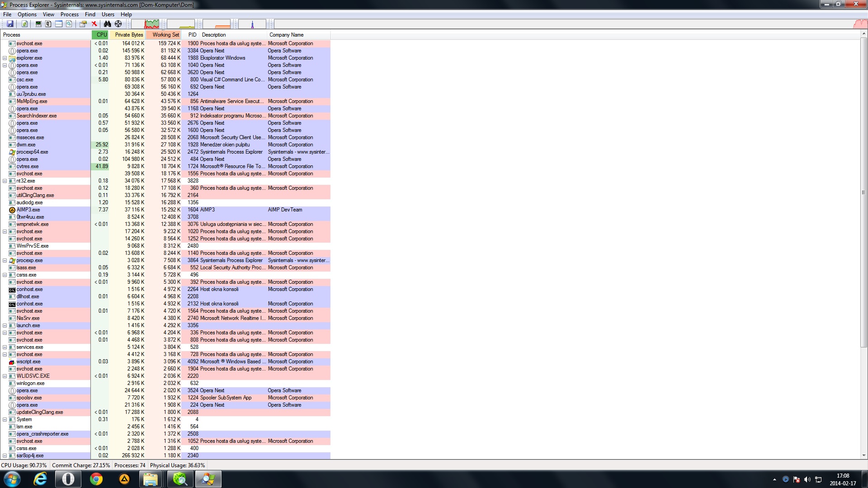The height and width of the screenshot is (488, 868).
Task: Collapse the services.exe tree node
Action: pos(5,347)
